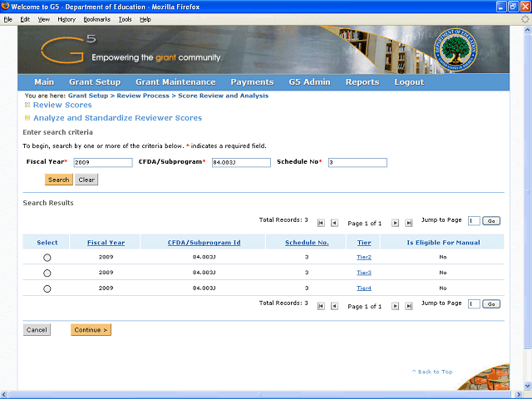Image resolution: width=532 pixels, height=399 pixels.
Task: Expand the Review Scores section
Action: point(27,106)
